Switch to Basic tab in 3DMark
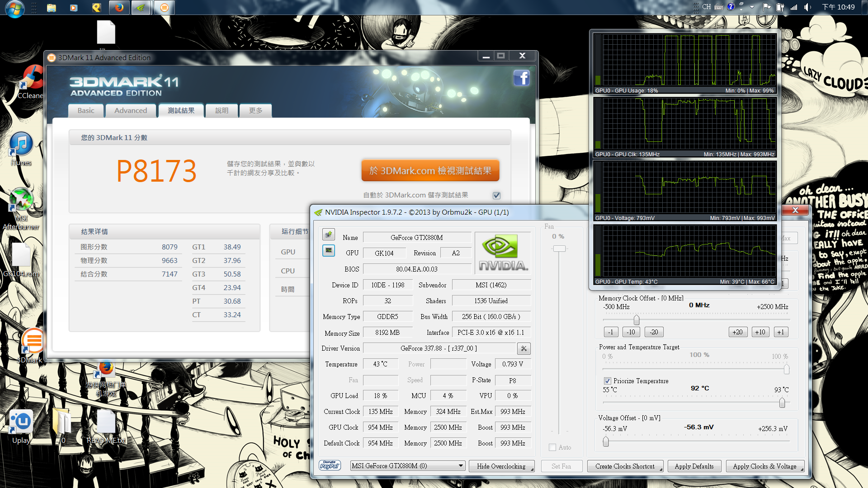This screenshot has height=488, width=868. point(86,110)
